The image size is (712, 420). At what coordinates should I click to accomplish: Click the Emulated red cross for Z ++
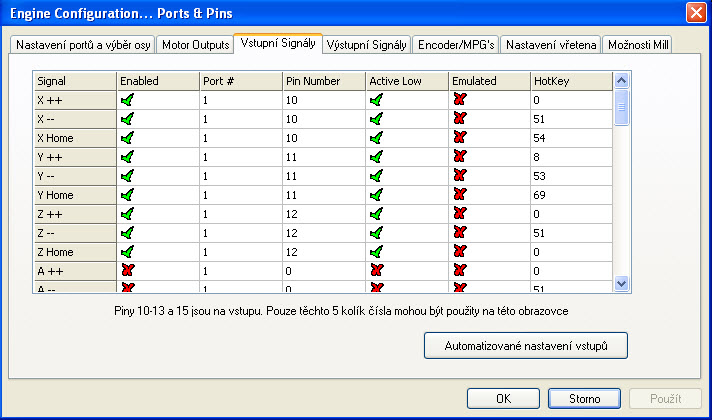[460, 214]
